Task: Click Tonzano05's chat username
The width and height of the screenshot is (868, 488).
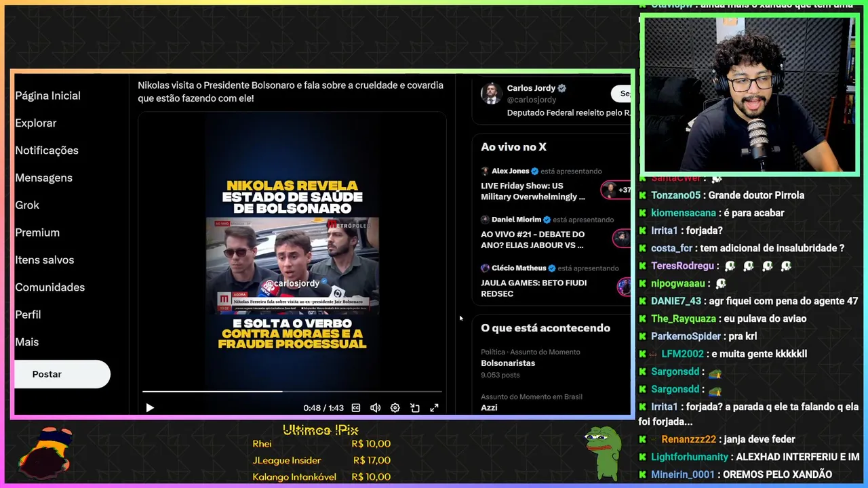Action: [675, 195]
